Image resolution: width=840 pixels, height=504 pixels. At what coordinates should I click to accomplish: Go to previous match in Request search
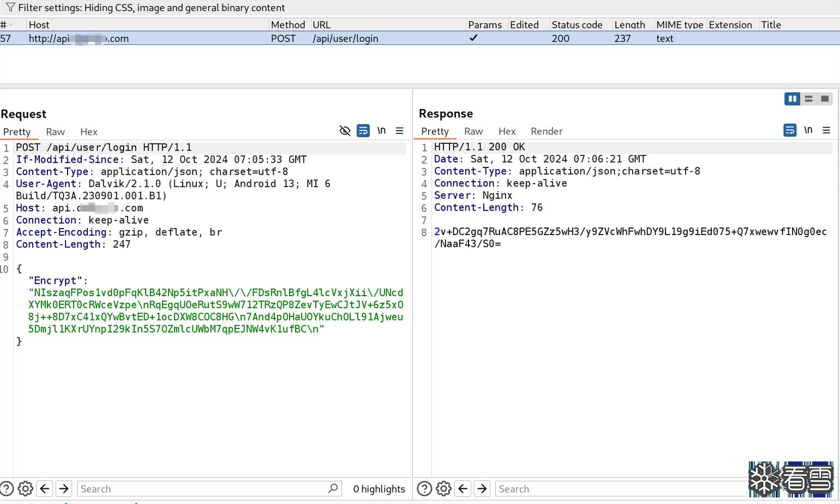point(45,489)
